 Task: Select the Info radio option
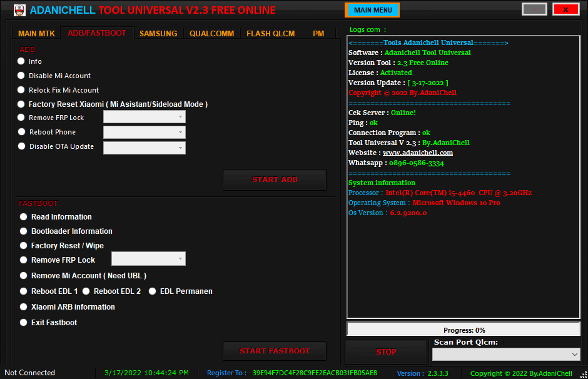click(21, 61)
